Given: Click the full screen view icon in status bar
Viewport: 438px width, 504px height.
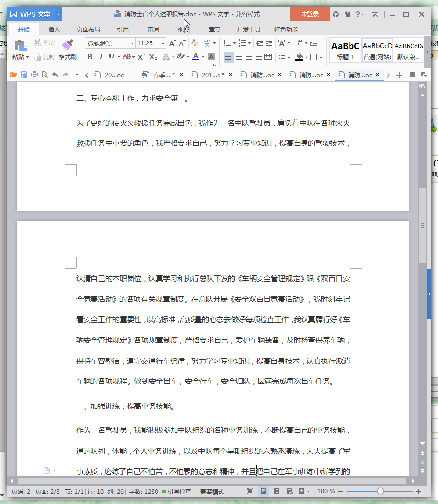Looking at the screenshot, I should click(250, 491).
